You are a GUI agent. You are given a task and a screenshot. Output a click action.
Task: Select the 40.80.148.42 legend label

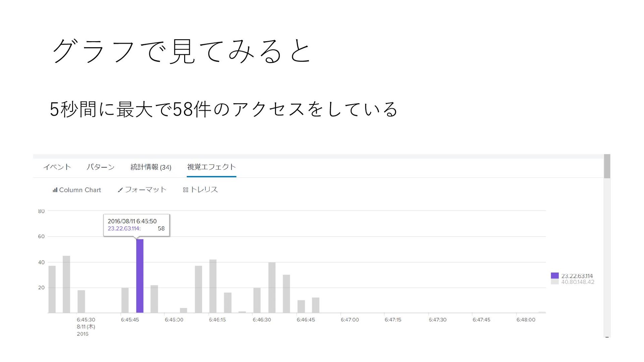point(578,282)
